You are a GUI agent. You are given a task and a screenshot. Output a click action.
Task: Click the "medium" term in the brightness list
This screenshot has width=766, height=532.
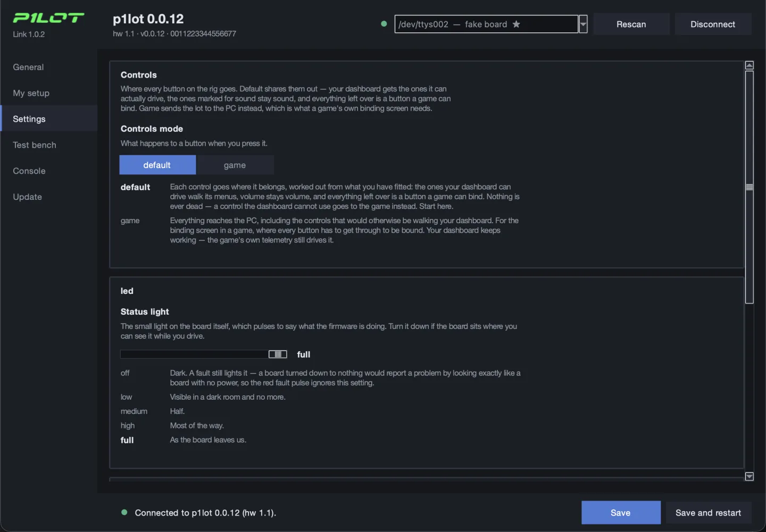134,411
